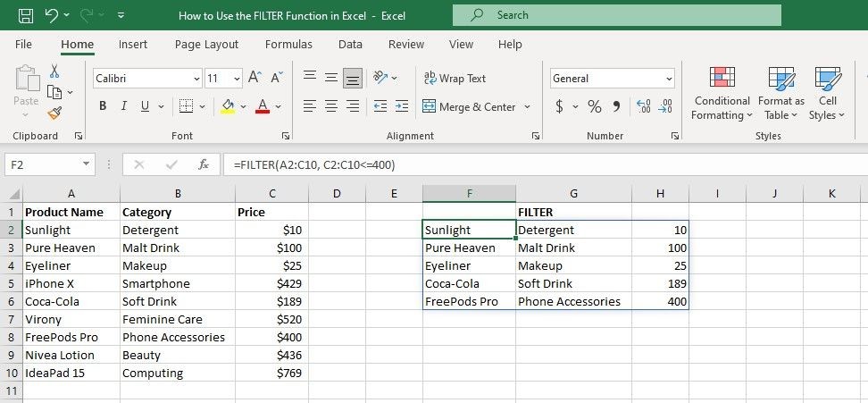Click the Percent Style icon
Viewport: 868px width, 403px height.
point(595,106)
